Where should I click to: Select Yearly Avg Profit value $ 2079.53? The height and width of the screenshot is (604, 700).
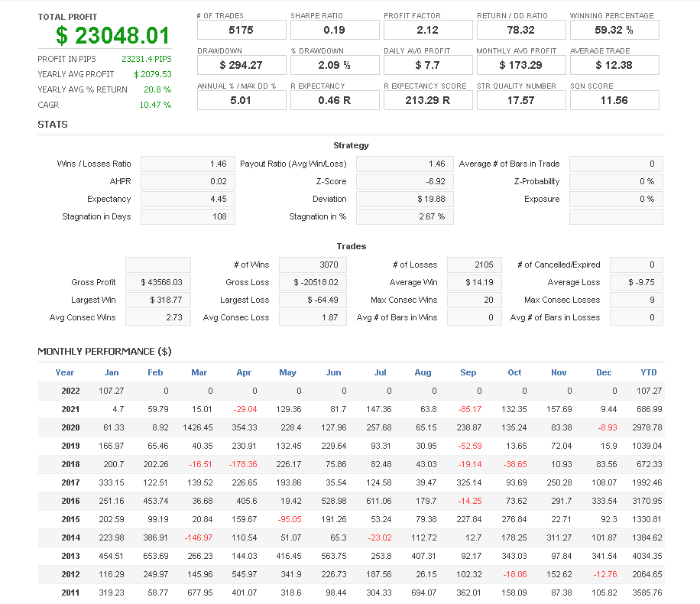(x=153, y=74)
